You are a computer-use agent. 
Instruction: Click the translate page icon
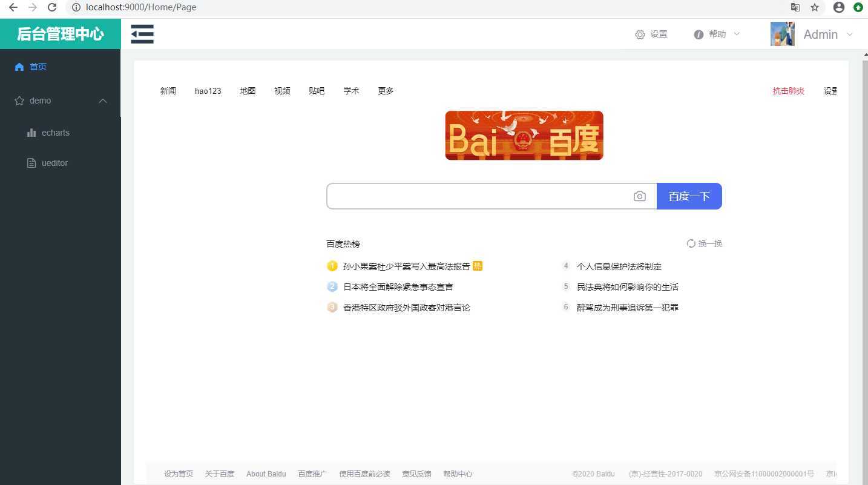795,7
